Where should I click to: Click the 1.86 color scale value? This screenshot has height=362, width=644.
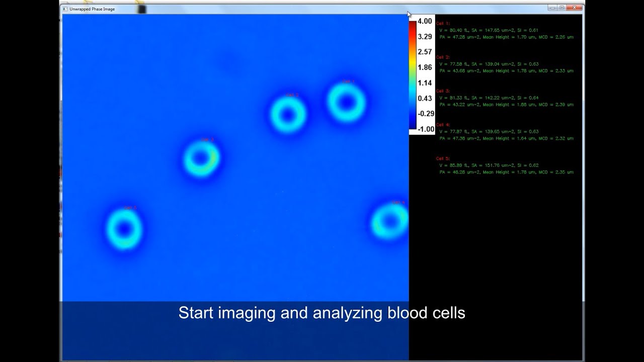425,67
